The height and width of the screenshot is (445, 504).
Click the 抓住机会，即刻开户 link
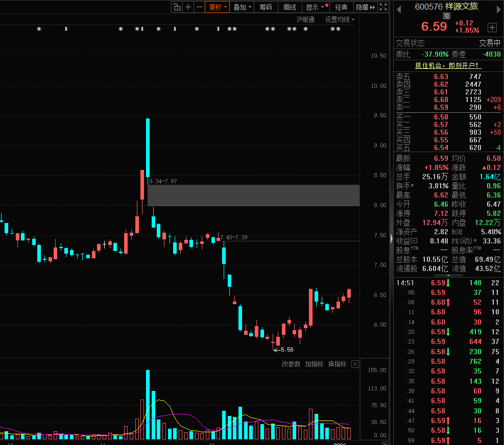click(x=448, y=65)
